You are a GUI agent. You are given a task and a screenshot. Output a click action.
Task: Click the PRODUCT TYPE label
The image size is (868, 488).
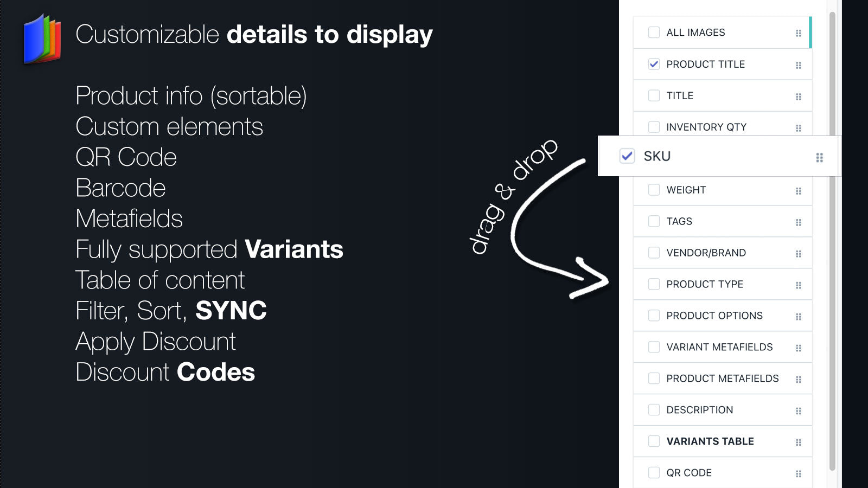[705, 284]
